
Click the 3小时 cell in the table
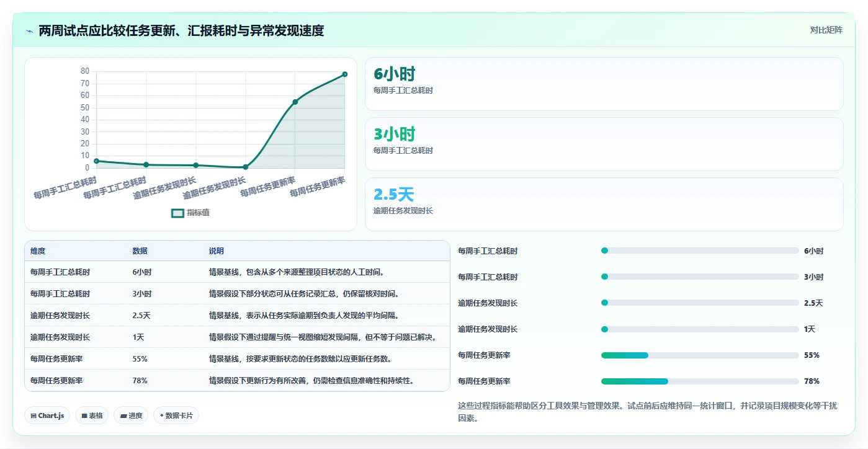pos(142,294)
